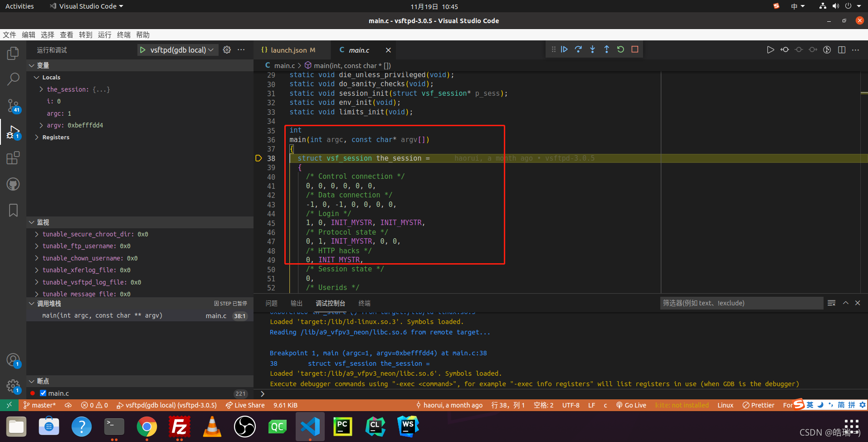Expand the argv variable
868x442 pixels.
pos(41,125)
